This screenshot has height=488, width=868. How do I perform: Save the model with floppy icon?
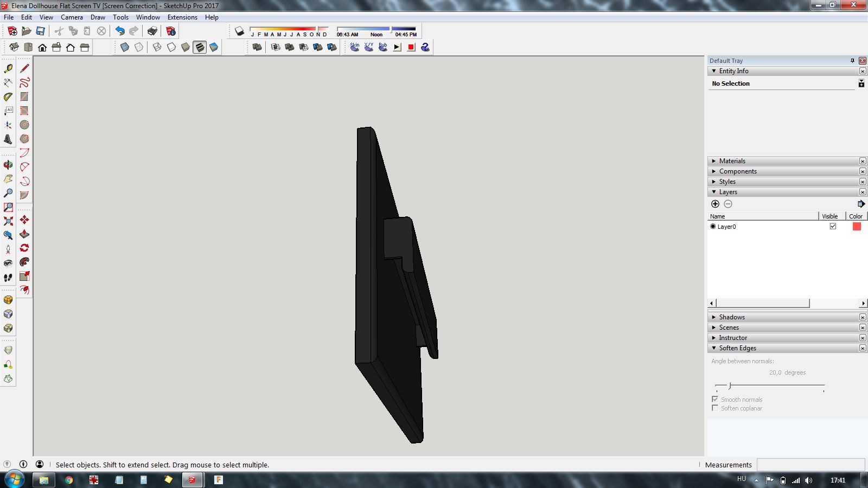(x=40, y=31)
